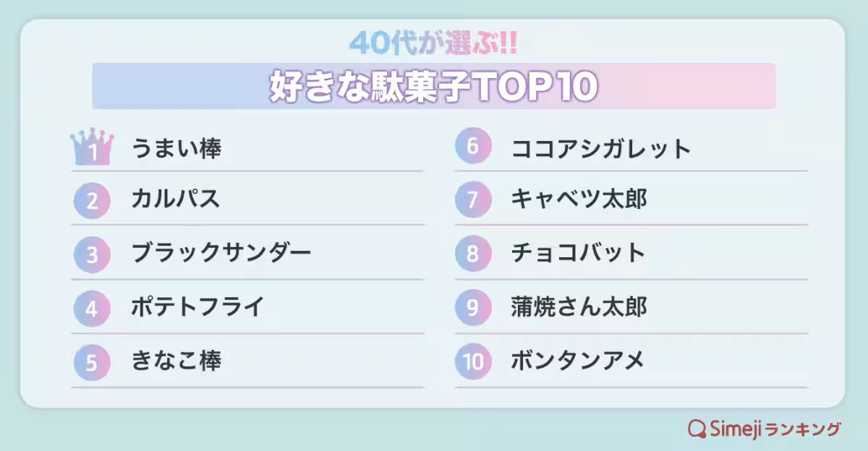Click the Simeji search logo icon
Image resolution: width=868 pixels, height=451 pixels.
(697, 429)
